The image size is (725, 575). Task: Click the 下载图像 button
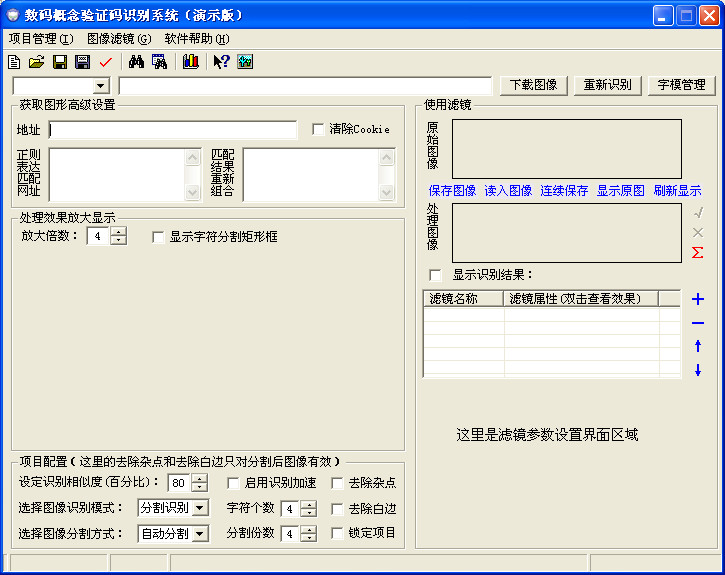(534, 85)
